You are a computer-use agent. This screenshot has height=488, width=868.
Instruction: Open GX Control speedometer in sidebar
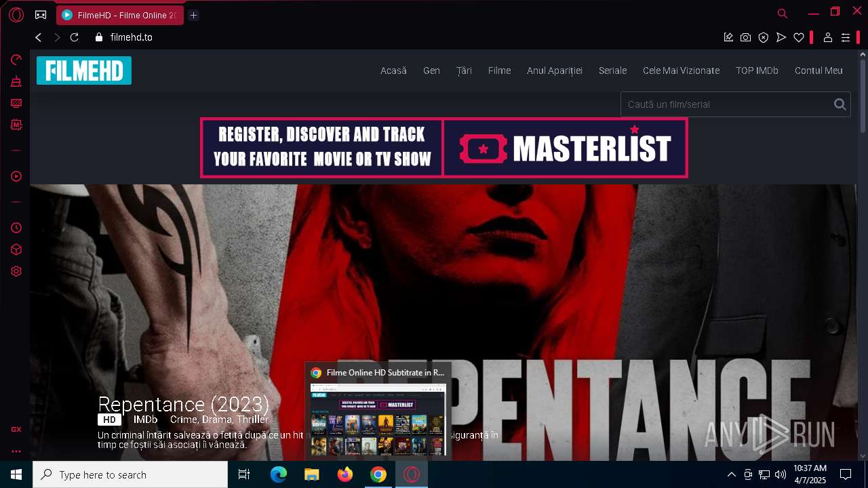(x=16, y=60)
